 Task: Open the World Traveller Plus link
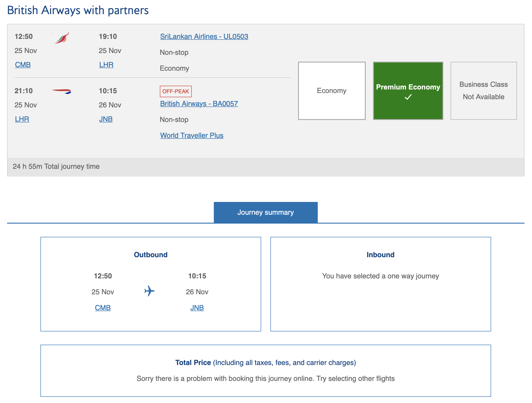click(x=192, y=135)
